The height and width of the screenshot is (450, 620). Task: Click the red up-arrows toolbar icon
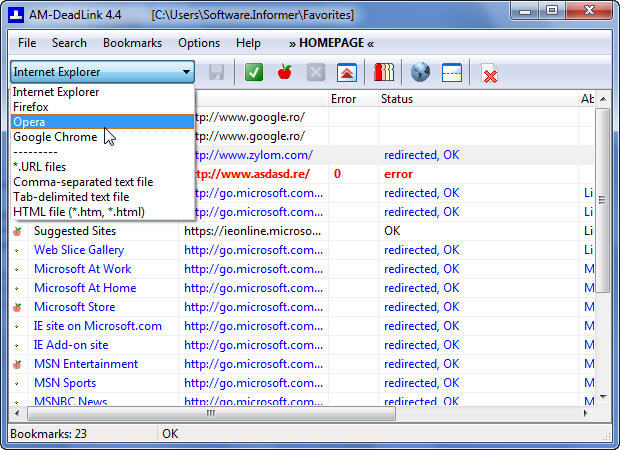[347, 73]
